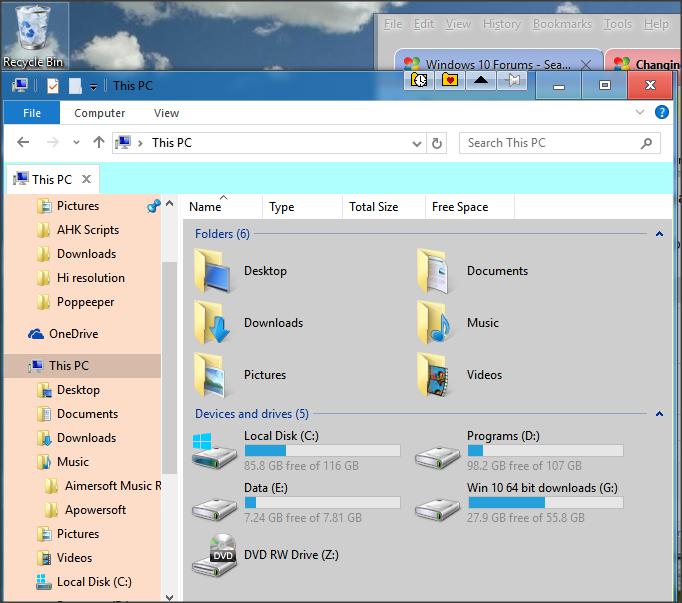
Task: Open Hi resolution folder in navigation pane
Action: coord(91,278)
